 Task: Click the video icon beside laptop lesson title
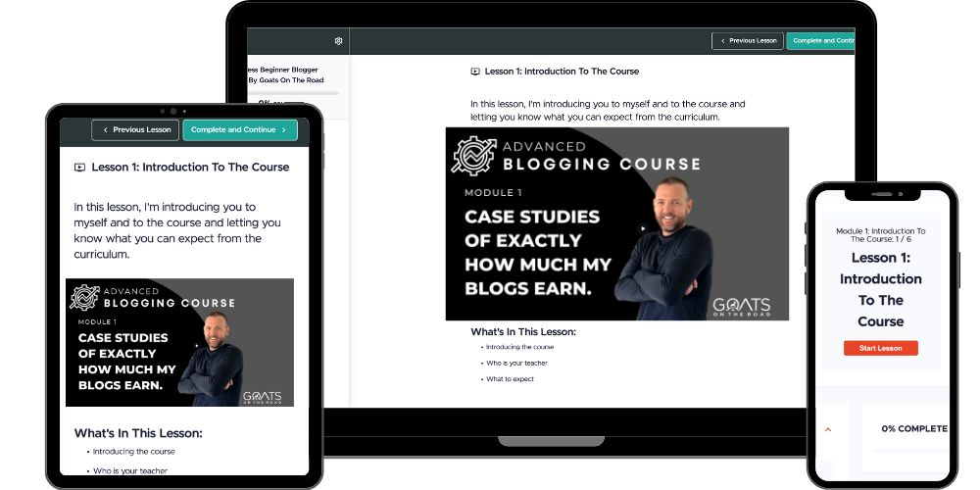[475, 72]
